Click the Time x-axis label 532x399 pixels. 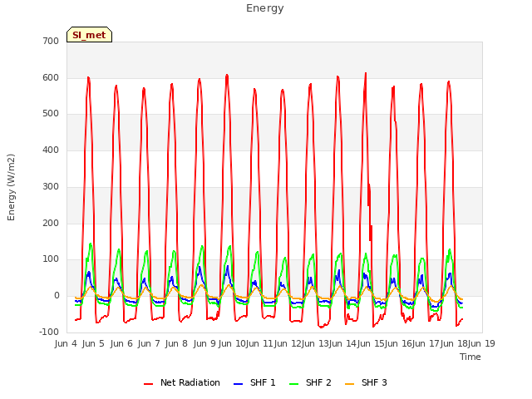pos(470,357)
